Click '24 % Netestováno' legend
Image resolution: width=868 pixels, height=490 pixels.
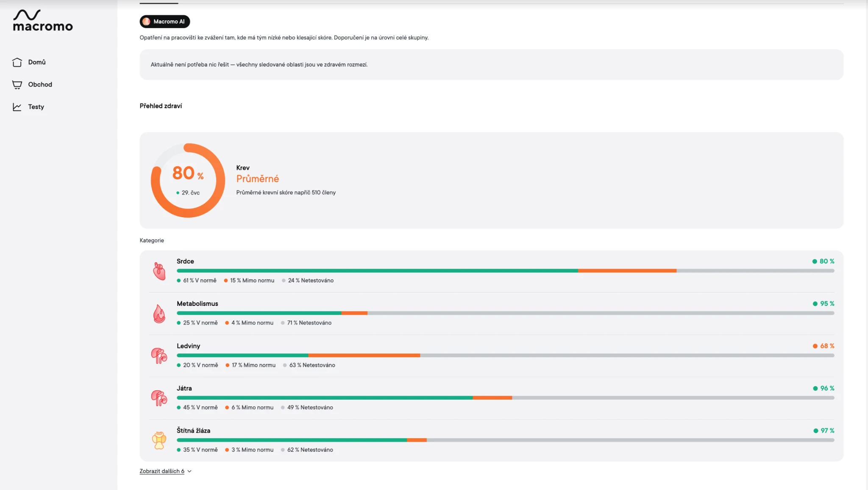click(308, 280)
